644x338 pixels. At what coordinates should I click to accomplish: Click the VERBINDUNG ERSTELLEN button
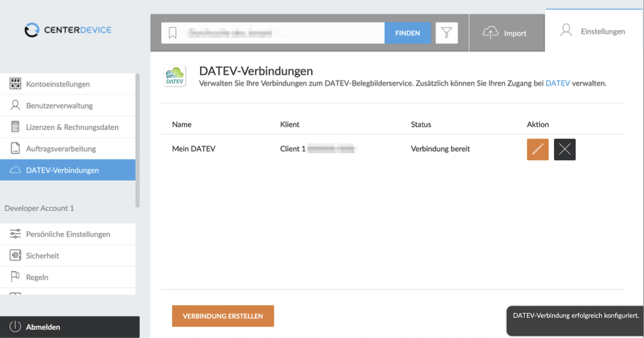pos(223,316)
